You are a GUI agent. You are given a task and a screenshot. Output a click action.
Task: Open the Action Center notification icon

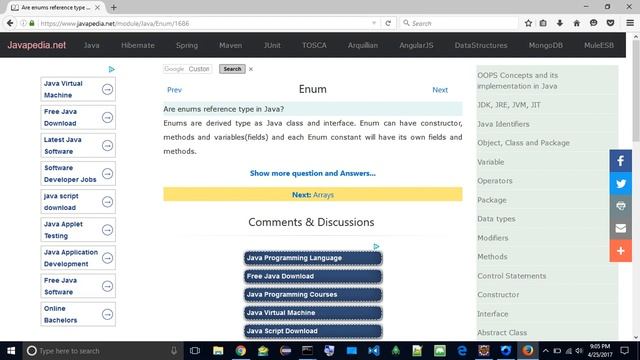pyautogui.click(x=624, y=351)
